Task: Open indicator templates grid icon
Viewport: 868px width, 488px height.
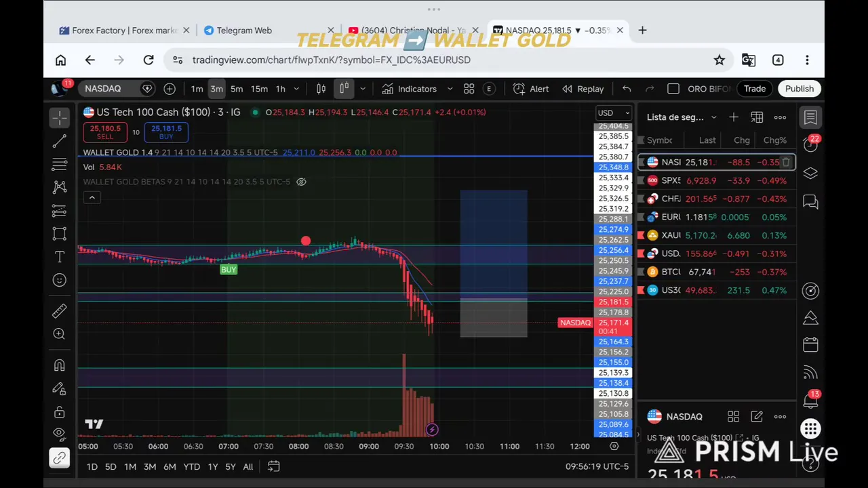Action: [x=469, y=89]
